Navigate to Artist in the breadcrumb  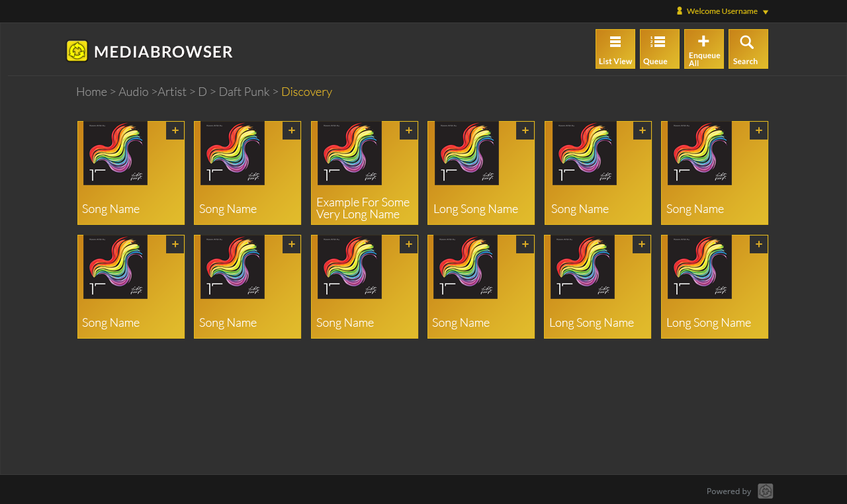pyautogui.click(x=172, y=92)
